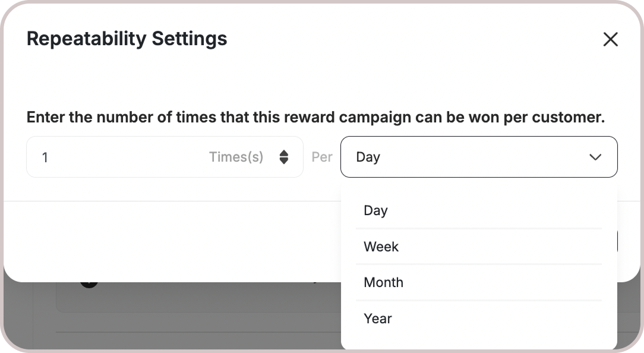The height and width of the screenshot is (353, 644).
Task: Click the dark circular icon behind dialog
Action: tap(89, 282)
